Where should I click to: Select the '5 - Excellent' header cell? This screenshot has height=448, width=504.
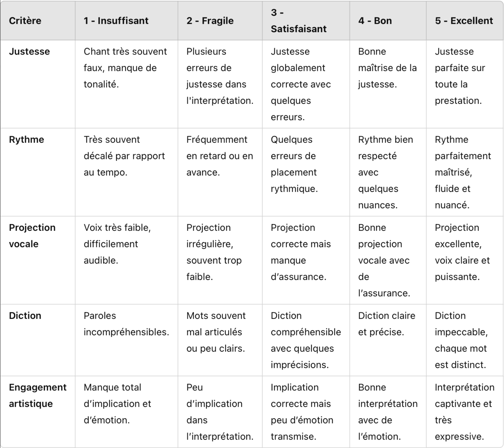coord(464,21)
